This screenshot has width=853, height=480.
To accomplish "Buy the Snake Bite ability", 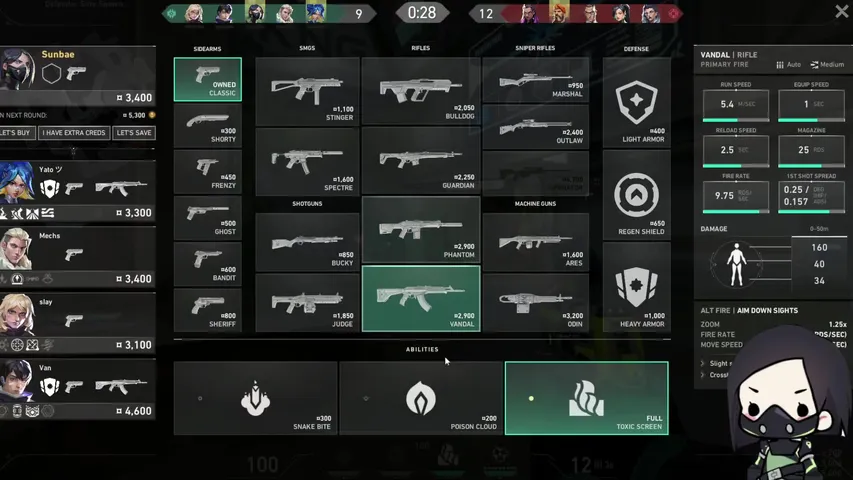I will tap(256, 398).
